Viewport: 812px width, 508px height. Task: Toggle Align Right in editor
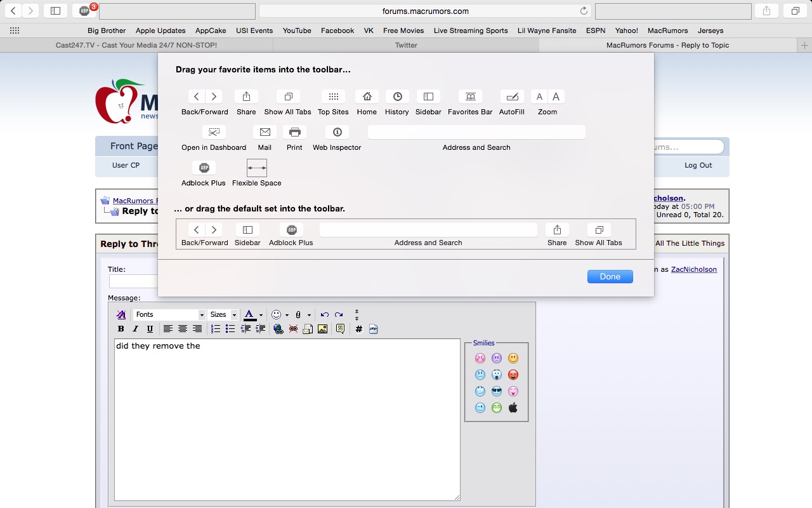197,329
